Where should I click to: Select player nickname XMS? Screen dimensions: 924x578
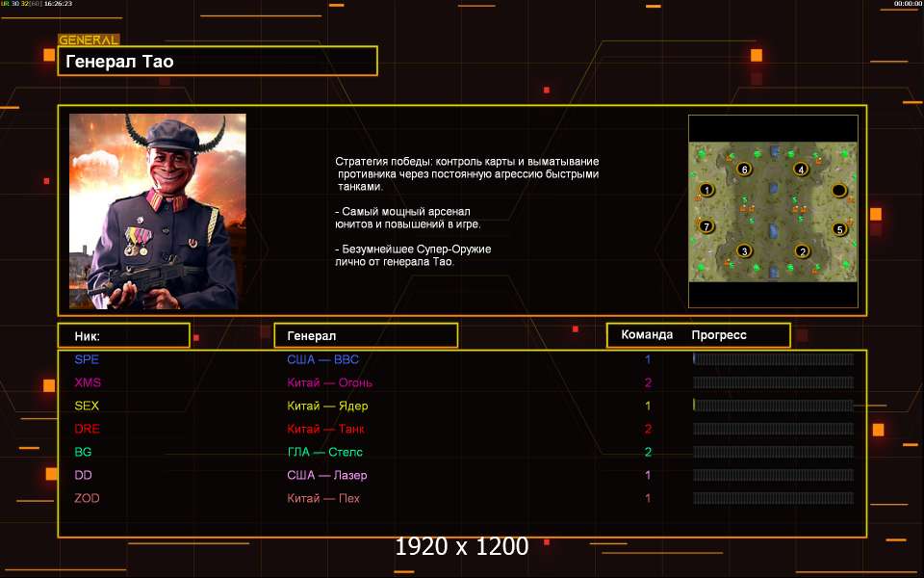coord(88,382)
